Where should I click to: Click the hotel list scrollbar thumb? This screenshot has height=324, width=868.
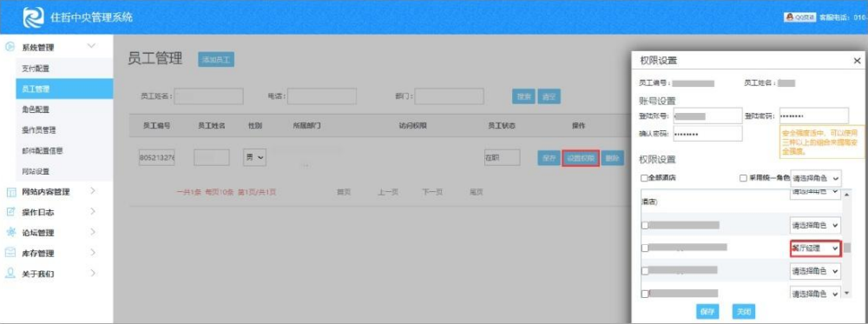(846, 248)
